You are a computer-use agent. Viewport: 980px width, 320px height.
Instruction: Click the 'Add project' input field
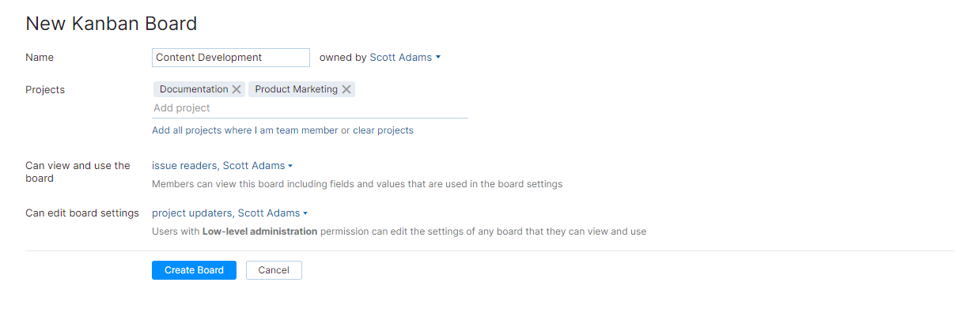(x=308, y=108)
